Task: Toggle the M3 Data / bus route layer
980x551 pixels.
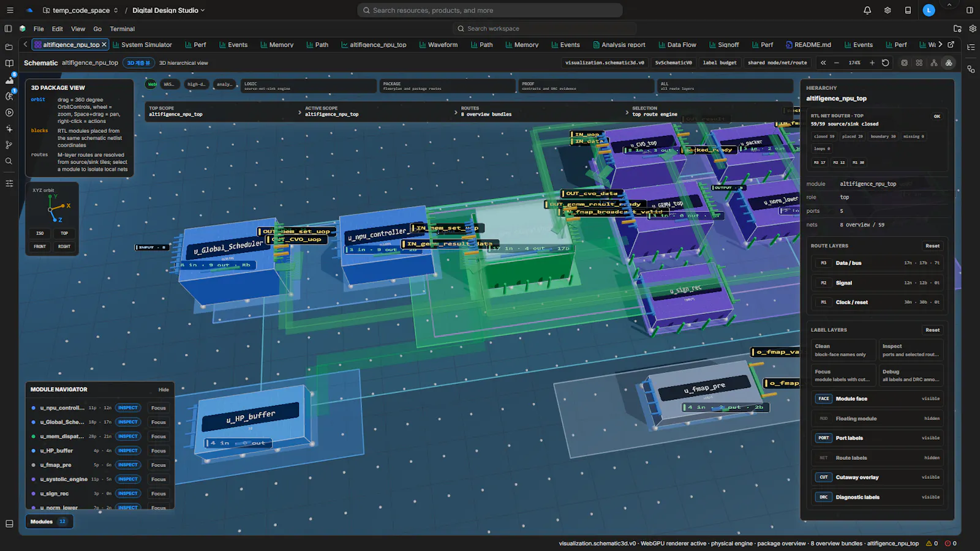Action: 878,263
